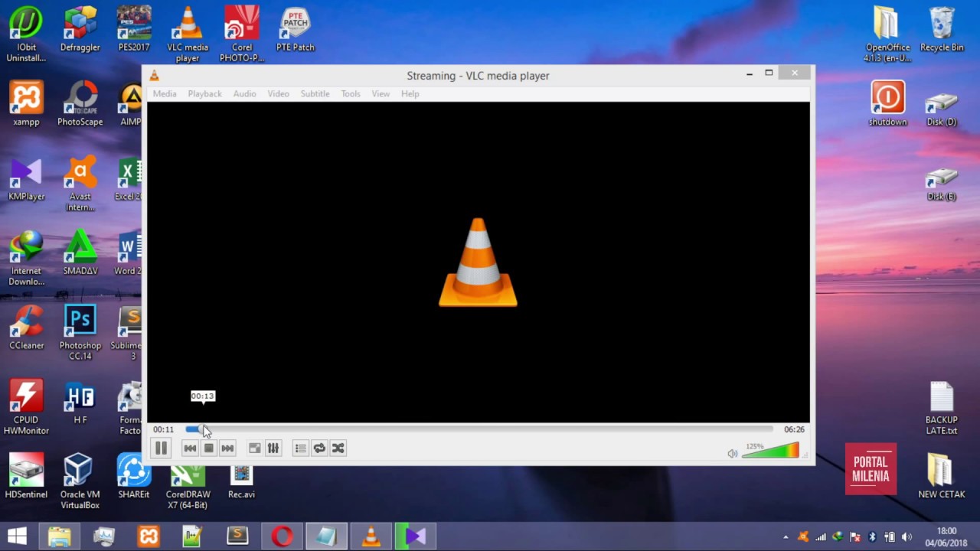The width and height of the screenshot is (980, 551).
Task: Select Disk (D) shortcut
Action: 942,109
